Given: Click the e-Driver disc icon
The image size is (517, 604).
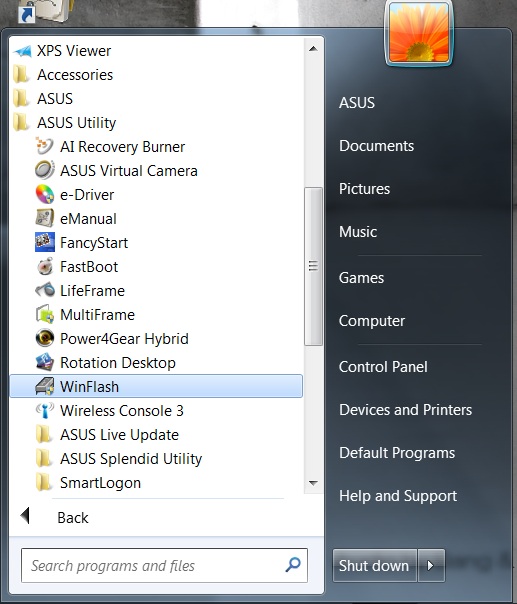Looking at the screenshot, I should (44, 195).
